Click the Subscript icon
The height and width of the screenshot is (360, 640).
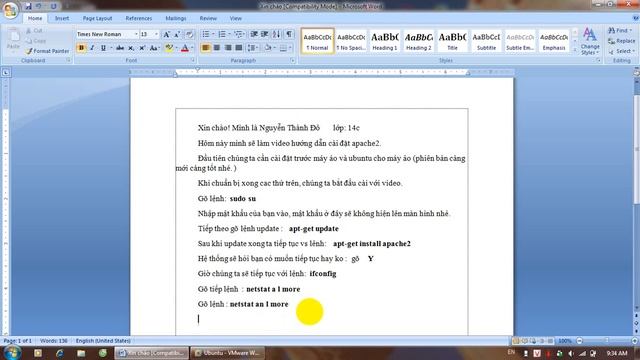(x=131, y=48)
